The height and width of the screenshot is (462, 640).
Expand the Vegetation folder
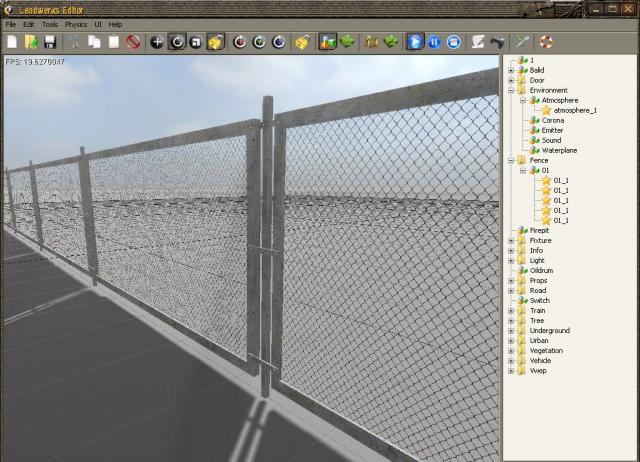click(510, 350)
